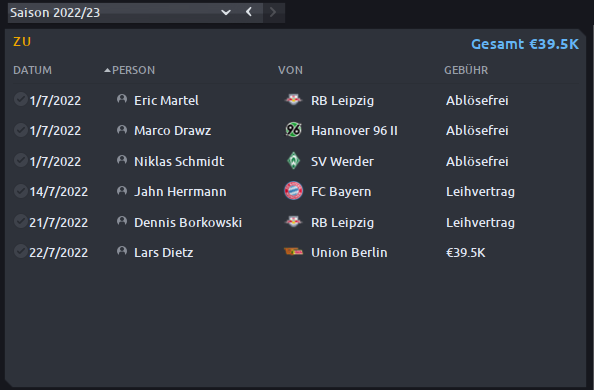Sort by PERSON column header arrow

pos(108,70)
